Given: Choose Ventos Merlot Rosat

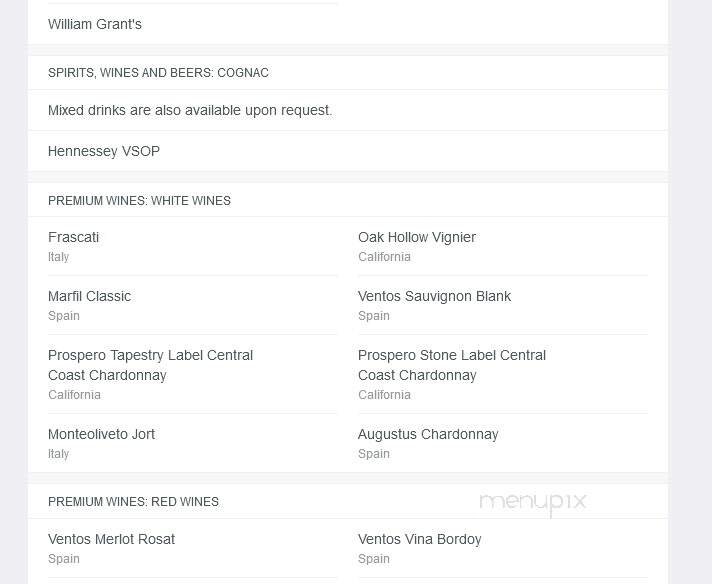Looking at the screenshot, I should 112,539.
